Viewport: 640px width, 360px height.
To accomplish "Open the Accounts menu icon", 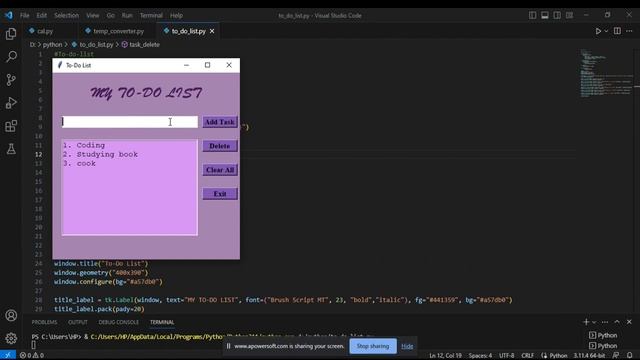I will [11, 315].
